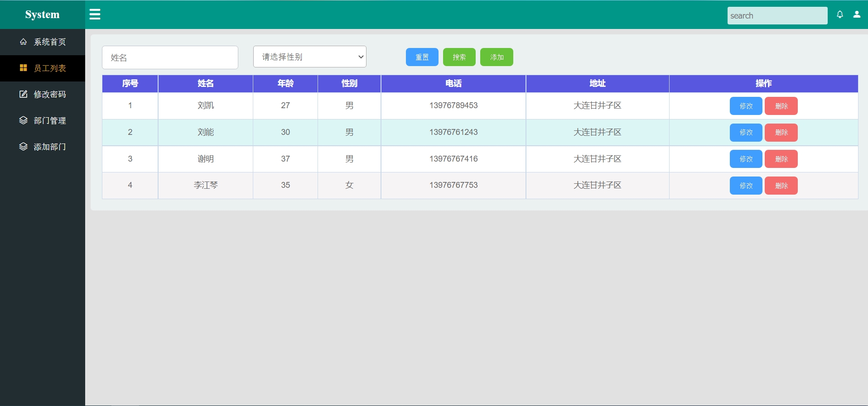Click the green 添加 button
868x406 pixels.
497,57
